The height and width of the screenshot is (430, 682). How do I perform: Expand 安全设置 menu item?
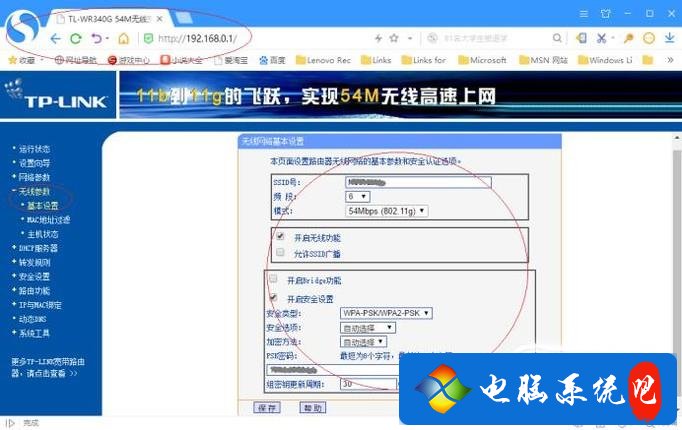(x=34, y=277)
